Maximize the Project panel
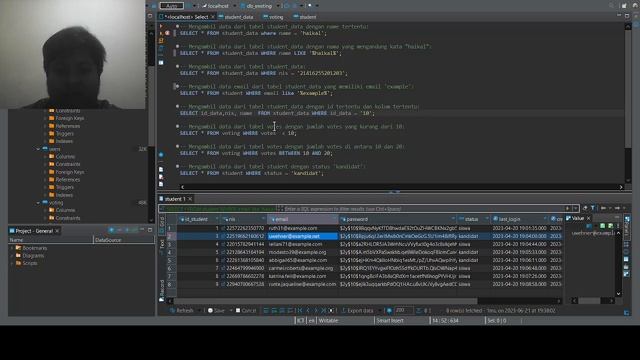Image resolution: width=640 pixels, height=360 pixels. pyautogui.click(x=150, y=231)
